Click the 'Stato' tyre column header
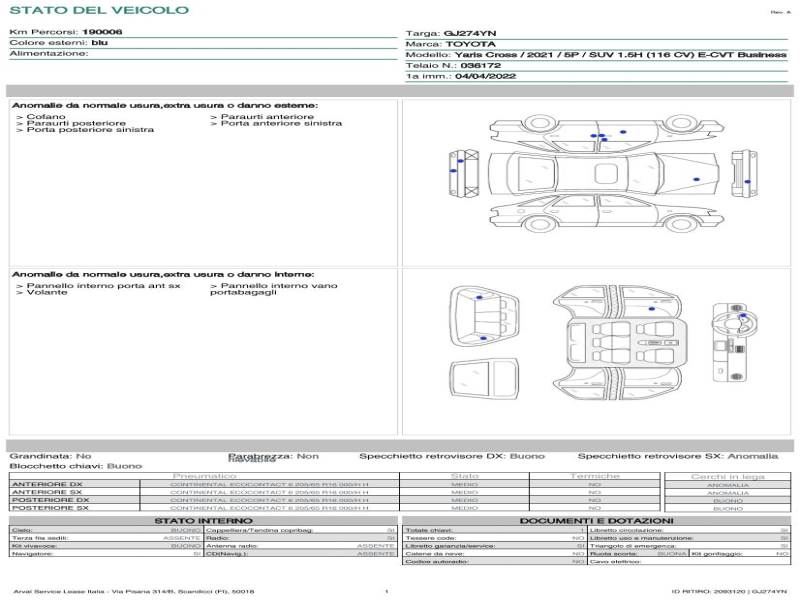This screenshot has height=600, width=800. point(465,476)
